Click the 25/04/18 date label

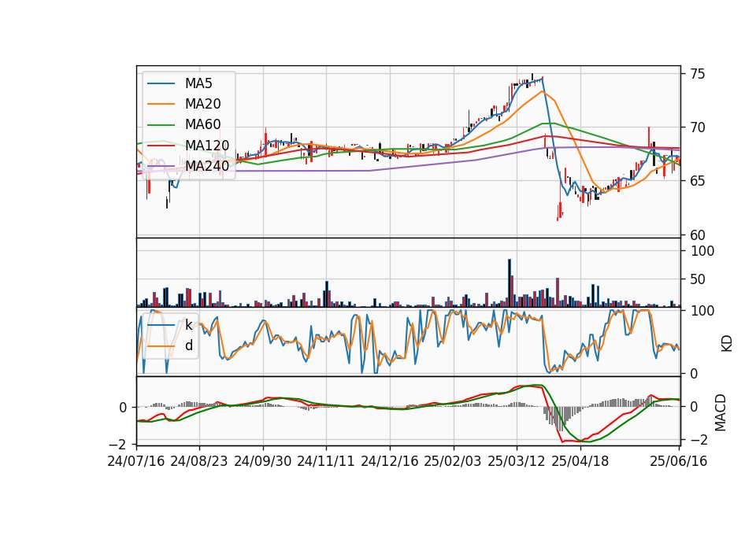[x=580, y=461]
